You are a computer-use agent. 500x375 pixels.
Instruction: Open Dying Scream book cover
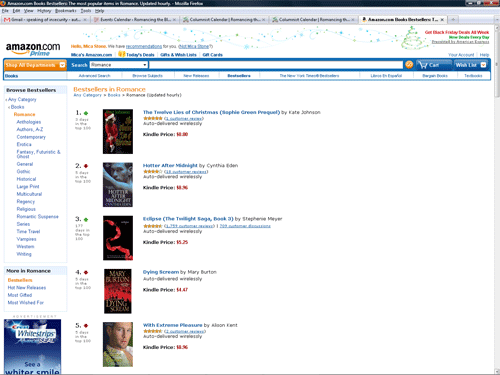[118, 291]
